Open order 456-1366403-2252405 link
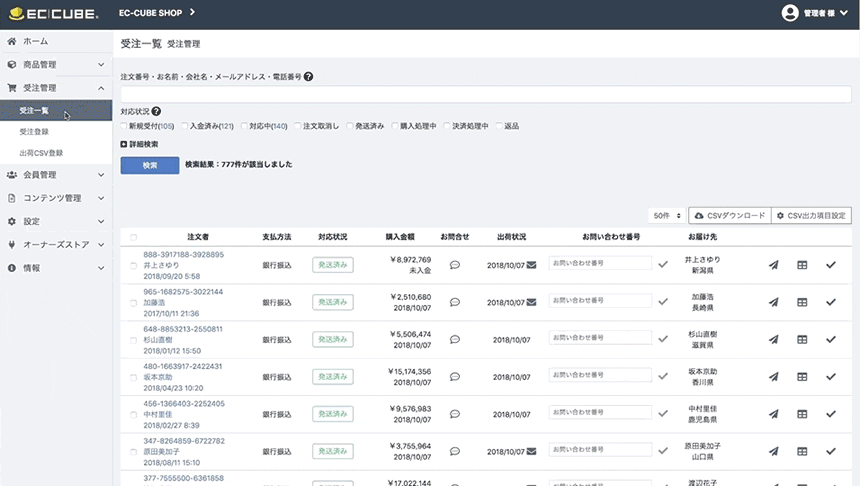The height and width of the screenshot is (486, 860). point(184,404)
